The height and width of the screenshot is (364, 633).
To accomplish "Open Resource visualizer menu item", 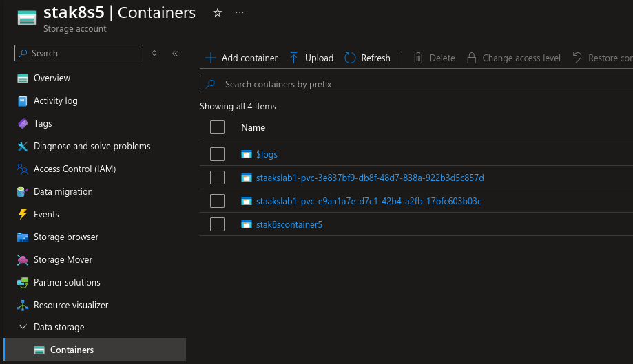I will point(71,305).
